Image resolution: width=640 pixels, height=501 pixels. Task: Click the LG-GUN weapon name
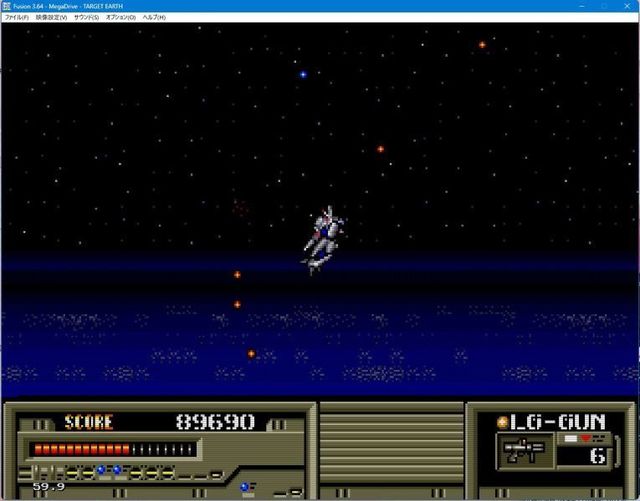[x=558, y=422]
